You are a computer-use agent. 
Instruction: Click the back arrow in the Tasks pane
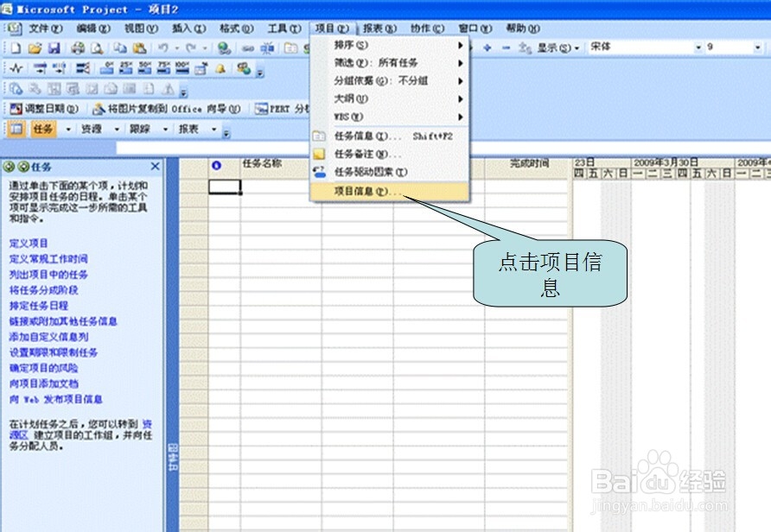(9, 167)
